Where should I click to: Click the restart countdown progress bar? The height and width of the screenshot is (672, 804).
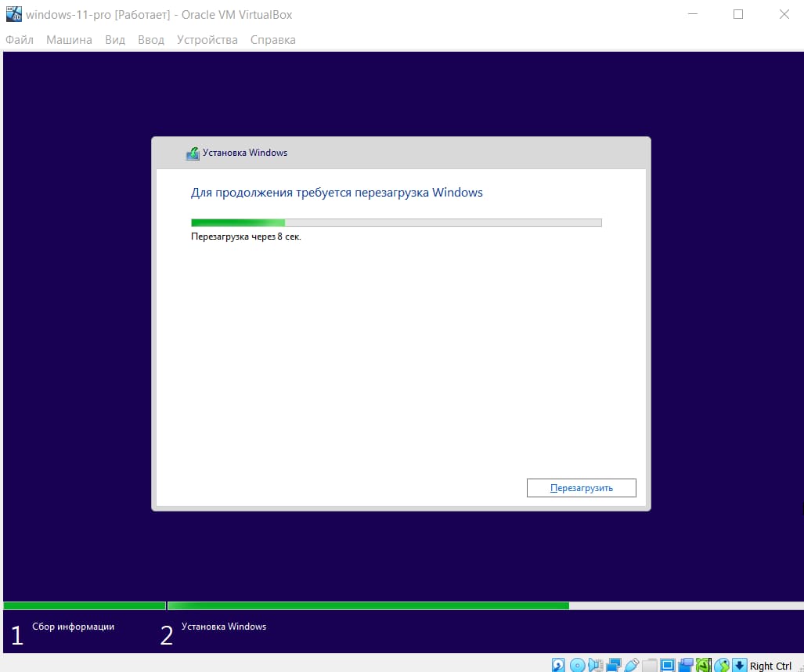click(x=396, y=222)
